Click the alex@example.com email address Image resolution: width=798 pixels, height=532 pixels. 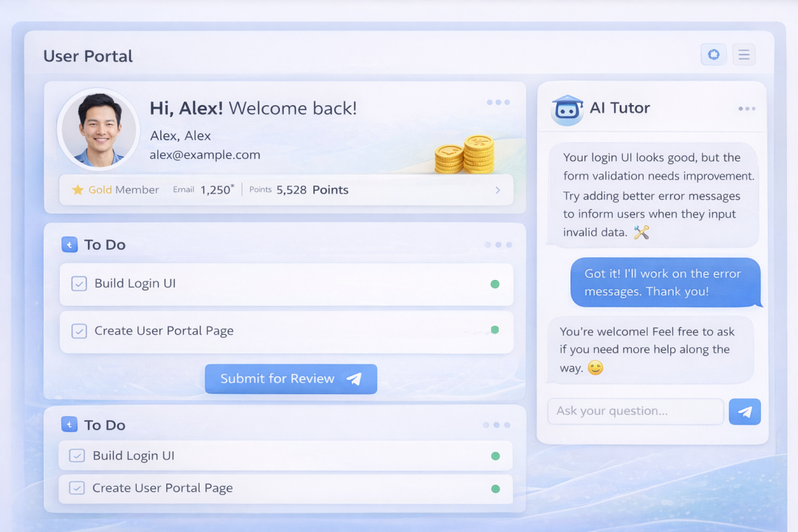click(205, 154)
